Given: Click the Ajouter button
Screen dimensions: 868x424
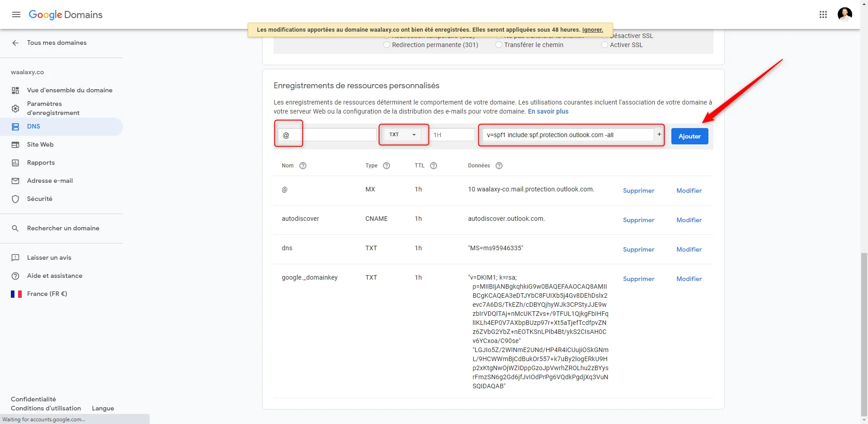Looking at the screenshot, I should 689,136.
